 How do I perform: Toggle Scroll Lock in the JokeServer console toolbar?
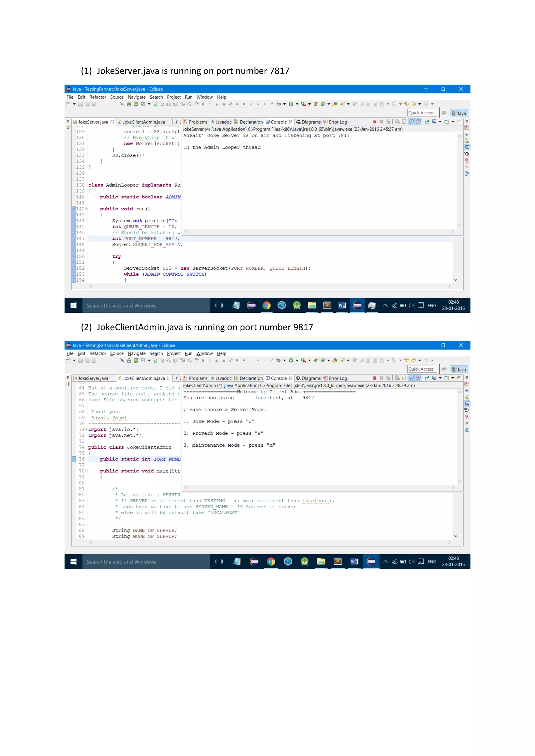tap(404, 122)
